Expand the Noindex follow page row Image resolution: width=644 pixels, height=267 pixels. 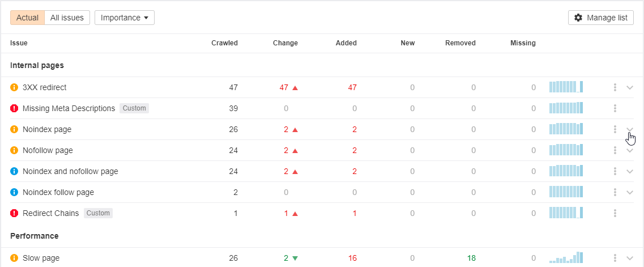(630, 192)
